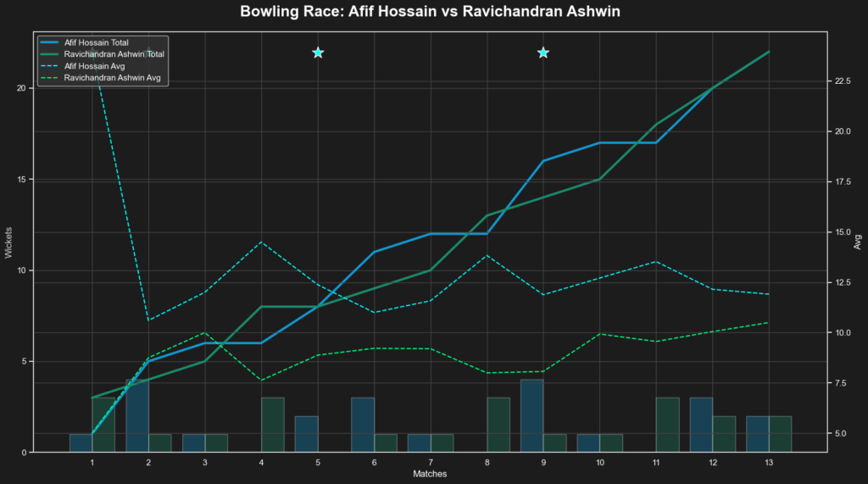The height and width of the screenshot is (484, 868).
Task: Click the Avg right-axis label
Action: click(x=857, y=242)
